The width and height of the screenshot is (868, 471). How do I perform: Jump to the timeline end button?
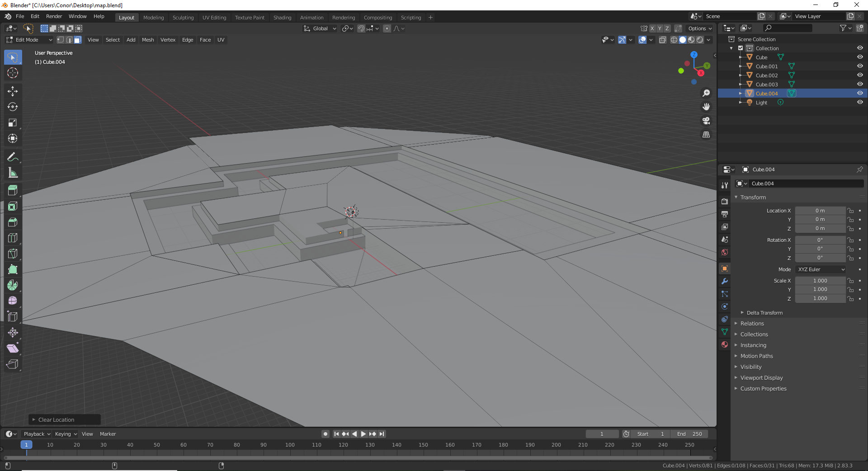point(382,434)
